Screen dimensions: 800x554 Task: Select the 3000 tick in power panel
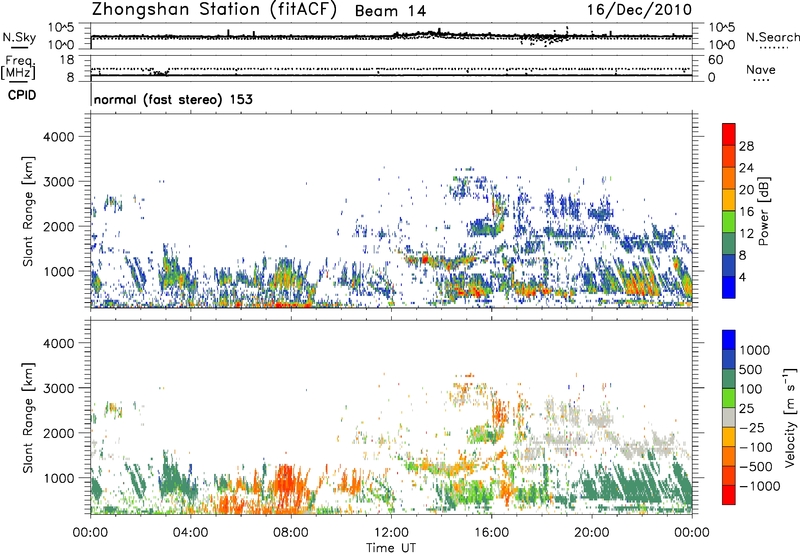(59, 182)
